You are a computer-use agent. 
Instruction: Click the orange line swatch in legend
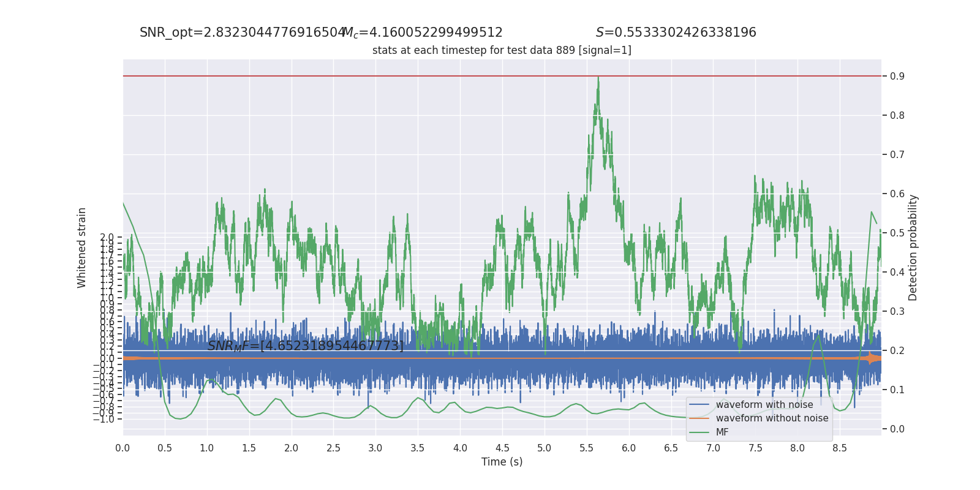(699, 418)
